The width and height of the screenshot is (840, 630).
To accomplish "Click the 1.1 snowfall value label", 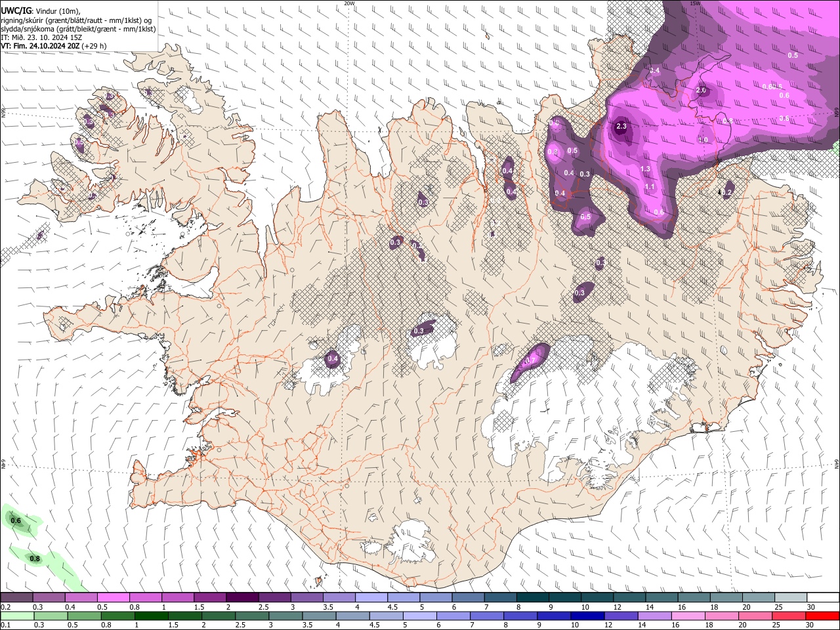I will tap(650, 187).
